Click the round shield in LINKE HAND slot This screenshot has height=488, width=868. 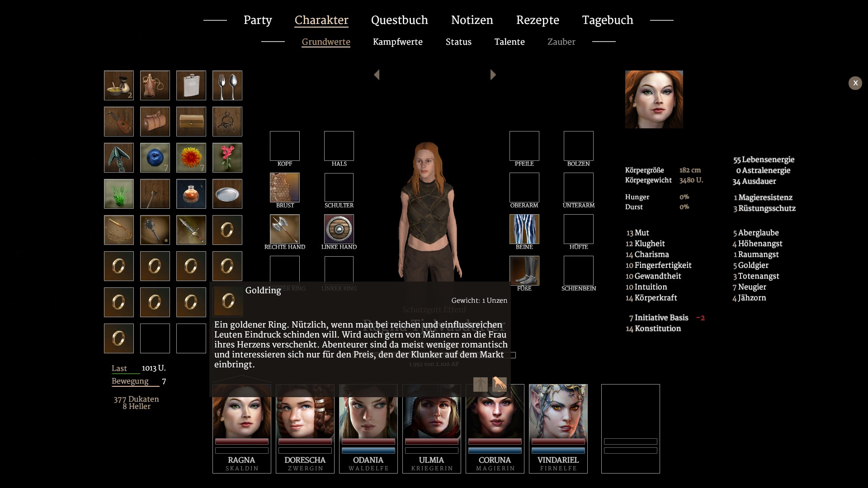click(x=339, y=229)
